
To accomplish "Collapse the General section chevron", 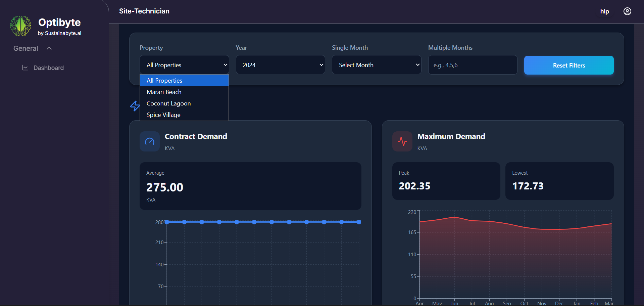I will pyautogui.click(x=49, y=48).
